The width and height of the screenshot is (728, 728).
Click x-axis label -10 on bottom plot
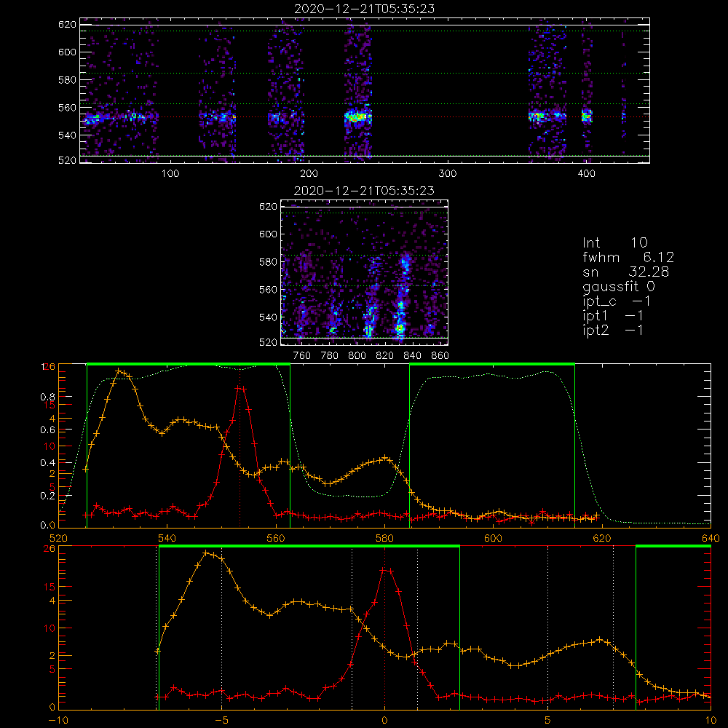pos(58,721)
